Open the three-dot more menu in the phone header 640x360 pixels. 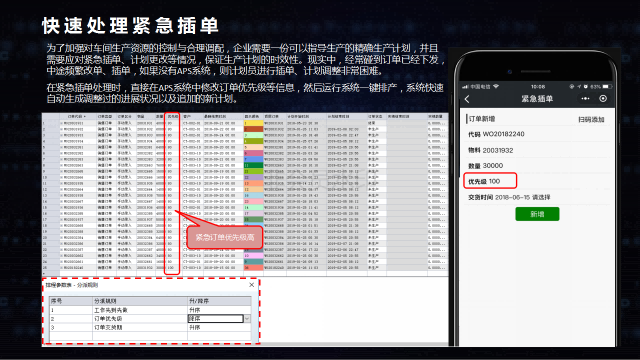[x=585, y=98]
